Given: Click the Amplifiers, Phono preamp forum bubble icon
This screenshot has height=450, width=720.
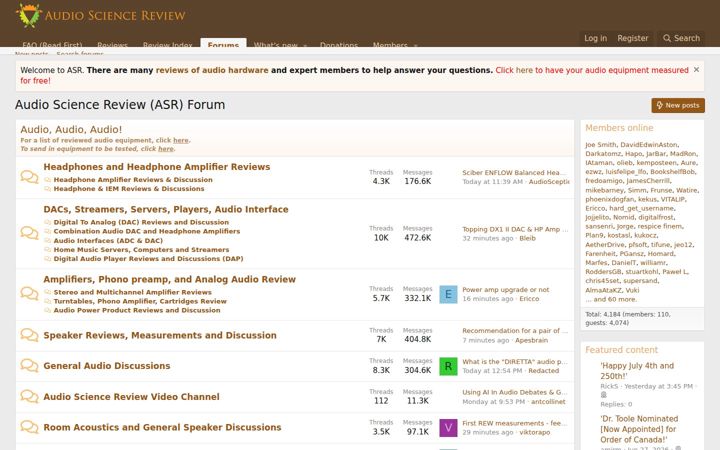Looking at the screenshot, I should tap(29, 293).
